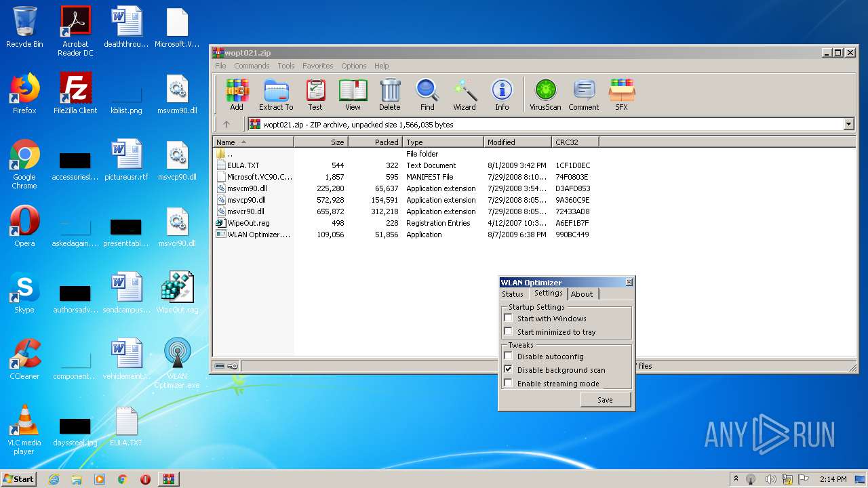The width and height of the screenshot is (868, 488).
Task: Go up one folder level arrow
Action: click(226, 124)
